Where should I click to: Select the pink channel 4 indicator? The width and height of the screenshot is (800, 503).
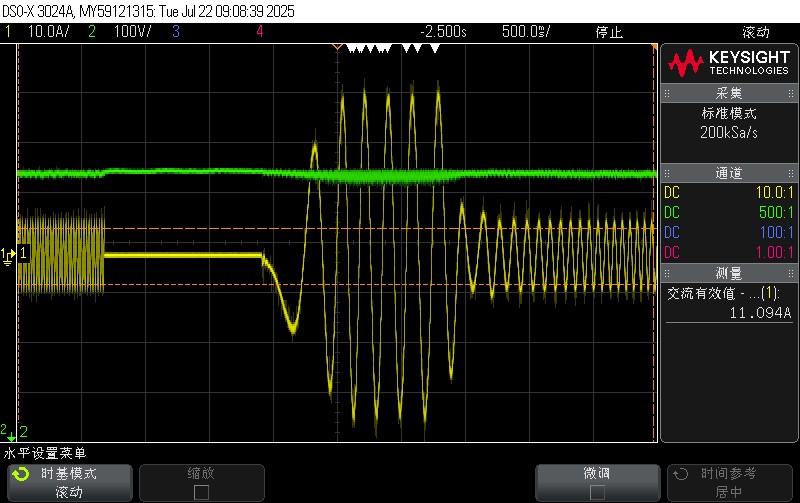260,32
